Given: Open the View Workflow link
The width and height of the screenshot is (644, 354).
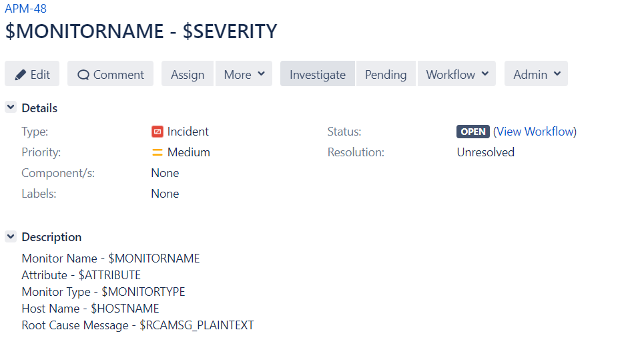Looking at the screenshot, I should coord(535,132).
